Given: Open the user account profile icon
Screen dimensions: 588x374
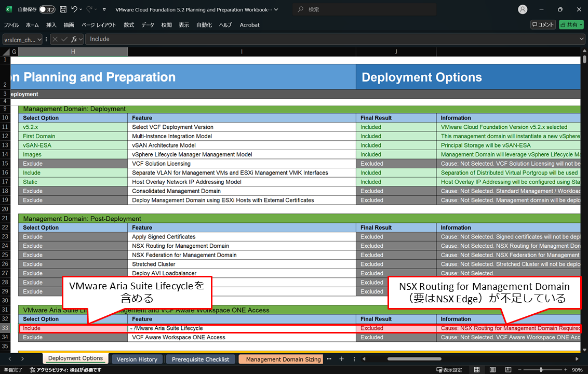Looking at the screenshot, I should coord(523,9).
